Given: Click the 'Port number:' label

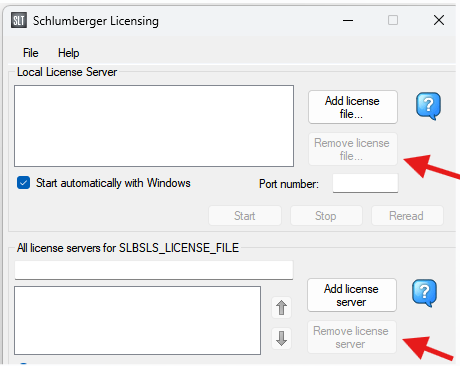Looking at the screenshot, I should coord(289,184).
